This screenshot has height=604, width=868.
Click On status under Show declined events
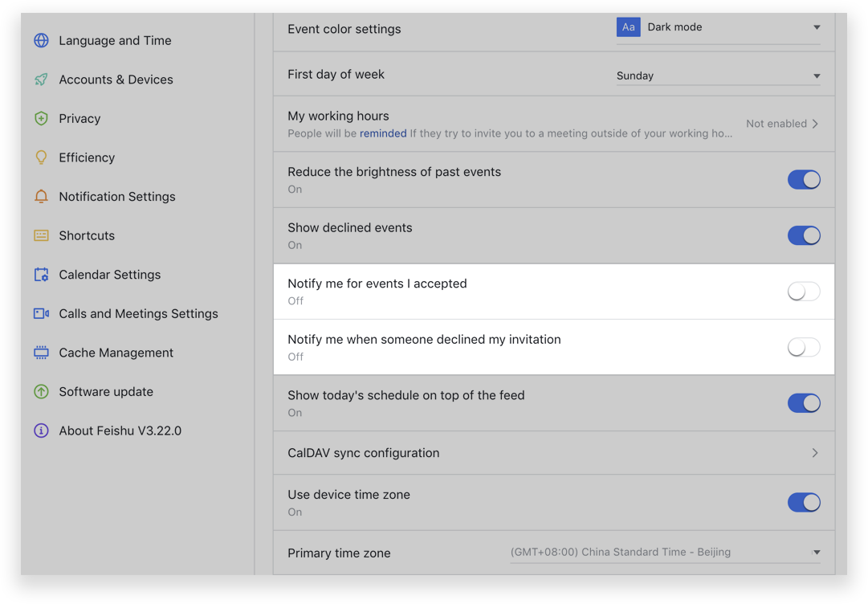pos(295,245)
